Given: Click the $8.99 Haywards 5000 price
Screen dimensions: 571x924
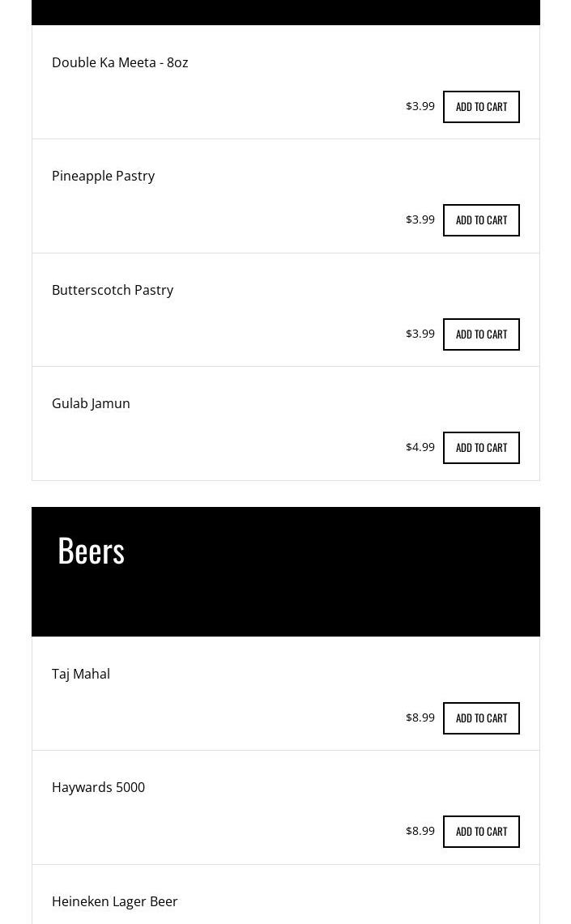Looking at the screenshot, I should click(x=420, y=831).
